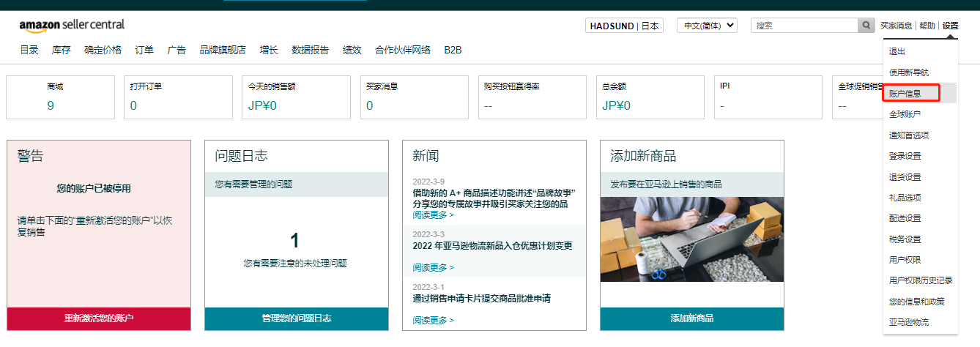Open HADSUND | 日本 marketplace switcher
980x347 pixels.
(x=624, y=26)
